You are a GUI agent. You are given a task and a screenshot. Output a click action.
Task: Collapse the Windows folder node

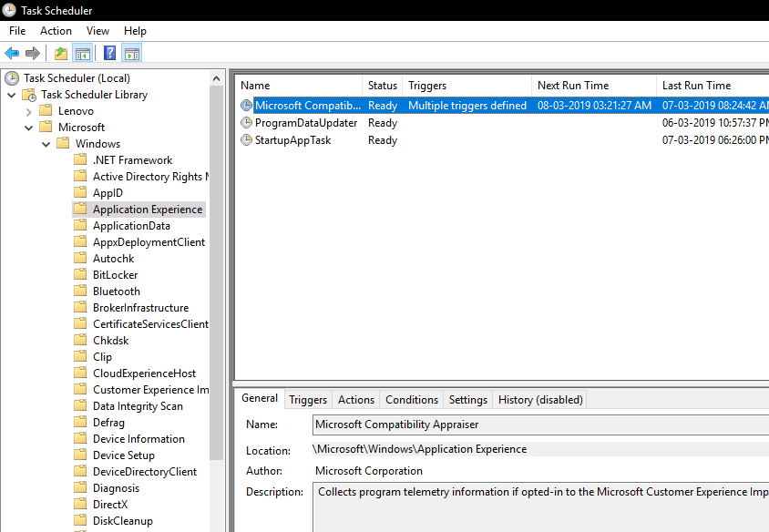(x=46, y=144)
